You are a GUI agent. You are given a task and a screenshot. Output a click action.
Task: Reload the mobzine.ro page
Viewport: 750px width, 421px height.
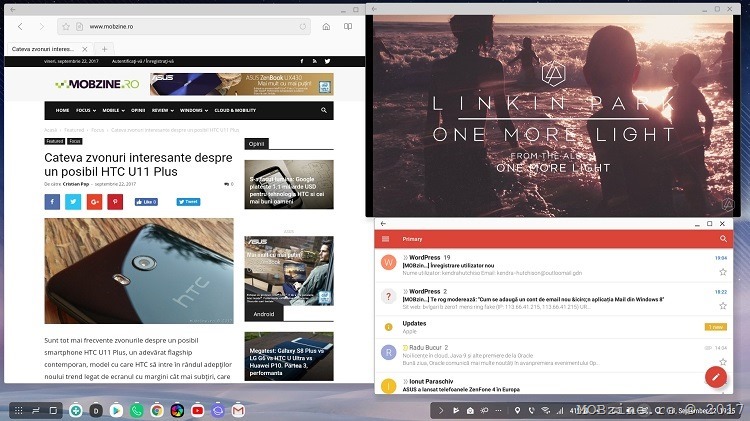coord(303,27)
